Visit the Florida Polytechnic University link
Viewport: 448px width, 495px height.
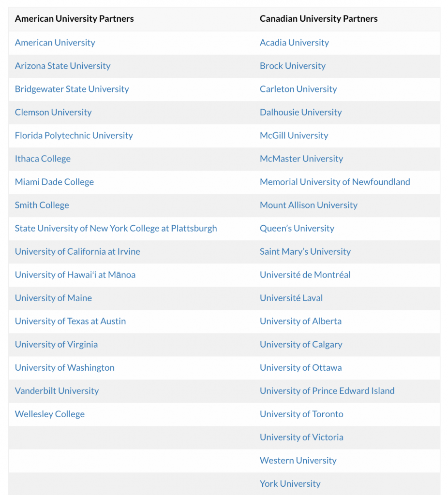point(74,135)
